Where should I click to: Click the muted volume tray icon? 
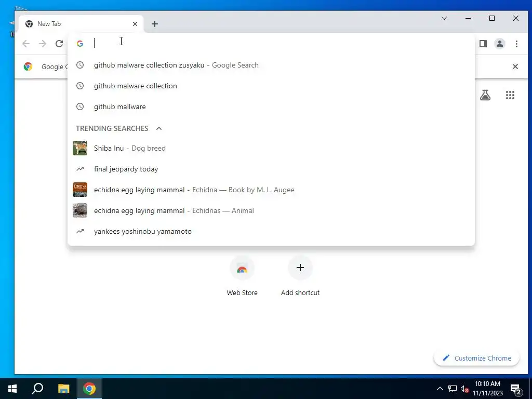(464, 389)
